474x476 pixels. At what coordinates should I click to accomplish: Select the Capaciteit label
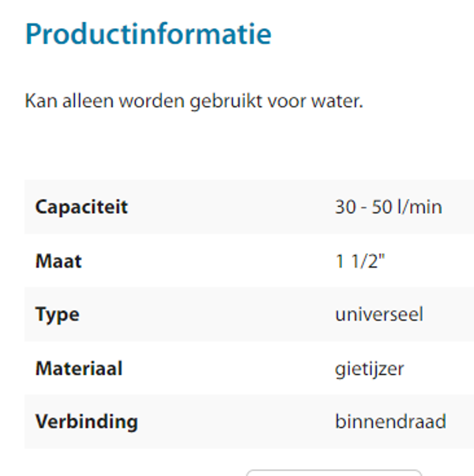81,207
